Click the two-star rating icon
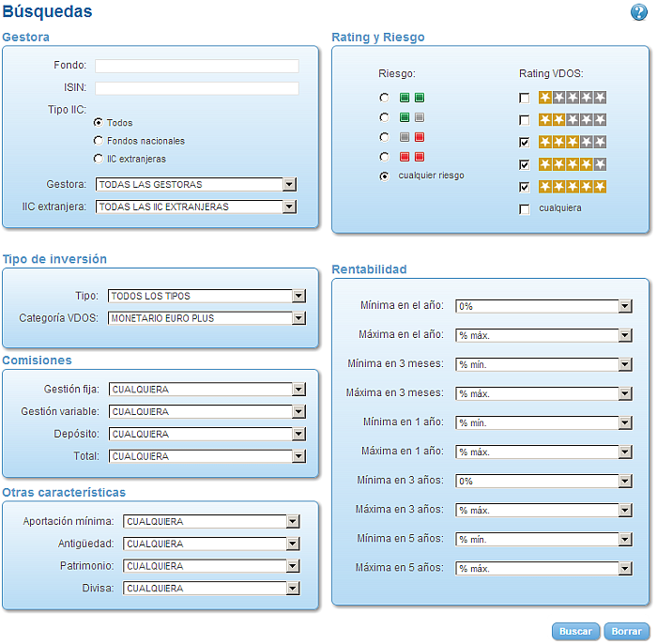This screenshot has width=657, height=644. pyautogui.click(x=573, y=120)
